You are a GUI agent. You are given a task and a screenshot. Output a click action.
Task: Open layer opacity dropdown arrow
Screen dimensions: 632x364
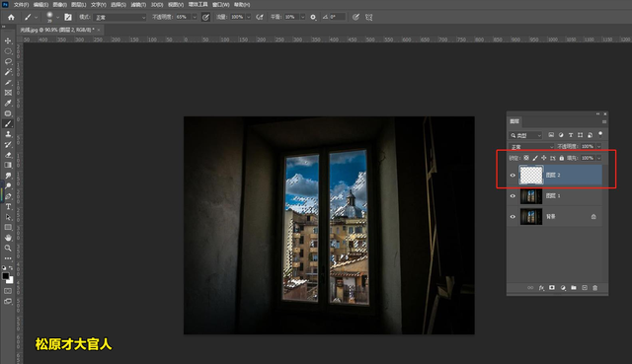coord(598,147)
